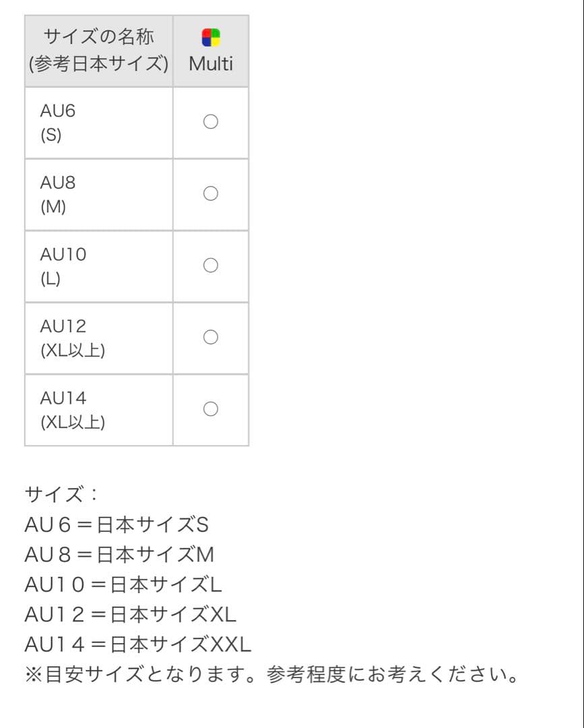
Task: Click the AU6 (S) size name cell
Action: click(x=98, y=123)
